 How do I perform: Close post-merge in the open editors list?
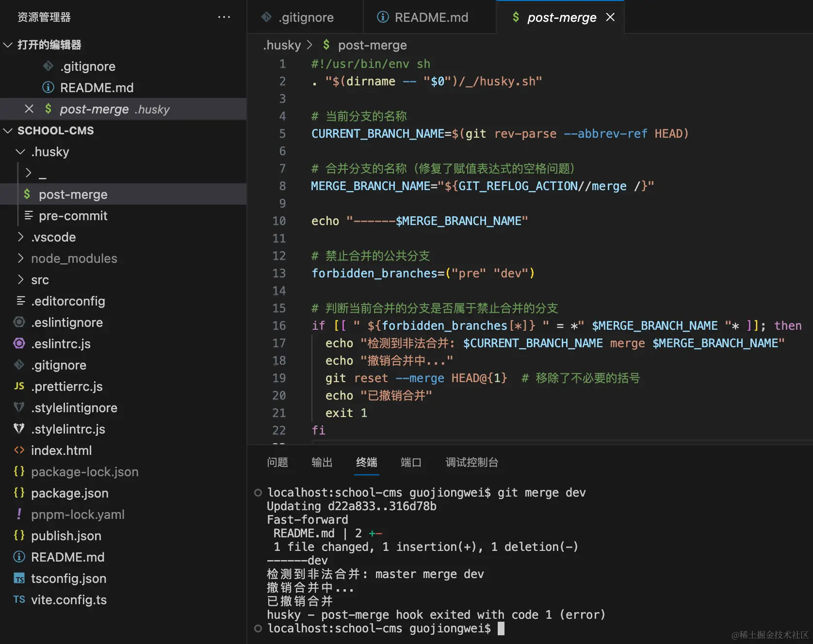[x=29, y=109]
